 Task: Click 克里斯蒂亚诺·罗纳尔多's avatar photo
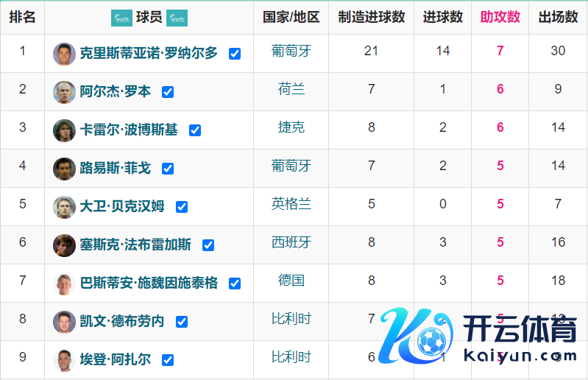(x=64, y=54)
